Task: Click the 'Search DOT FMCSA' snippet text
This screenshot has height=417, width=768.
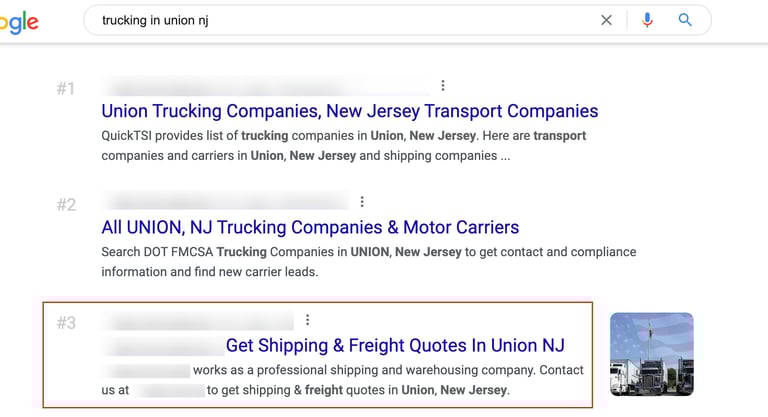Action: pos(369,262)
